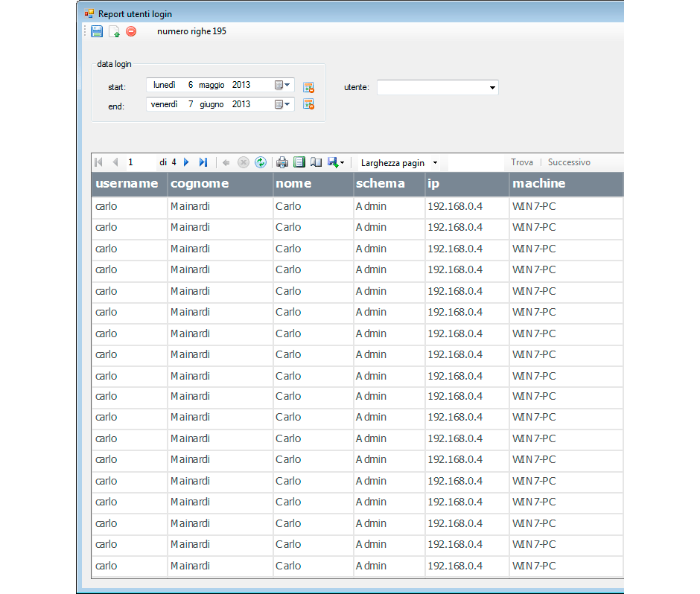Open start date calendar dropdown

[282, 85]
